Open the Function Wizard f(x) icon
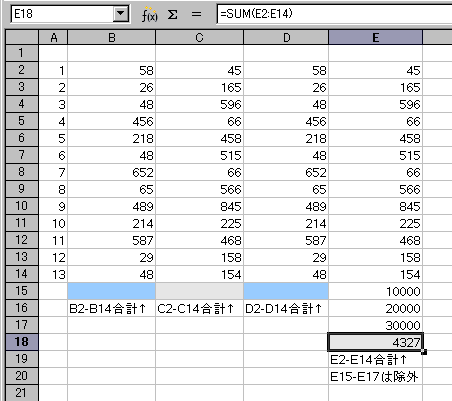 pyautogui.click(x=149, y=14)
